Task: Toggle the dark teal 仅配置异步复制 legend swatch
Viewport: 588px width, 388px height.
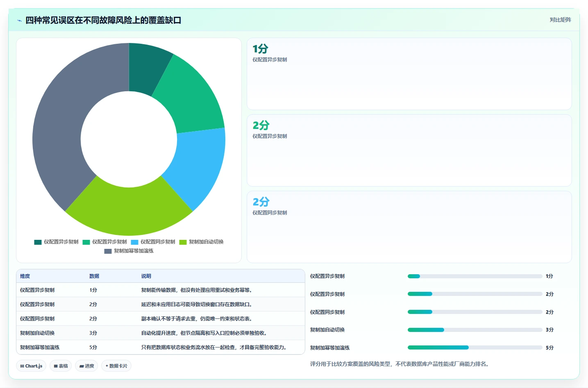Action: pos(38,242)
